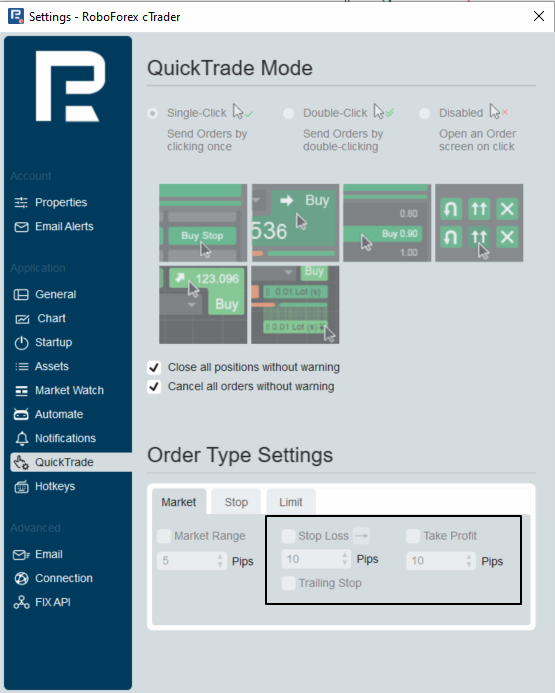The width and height of the screenshot is (555, 693).
Task: Adjust Take Profit pips stepper arrows
Action: point(469,561)
